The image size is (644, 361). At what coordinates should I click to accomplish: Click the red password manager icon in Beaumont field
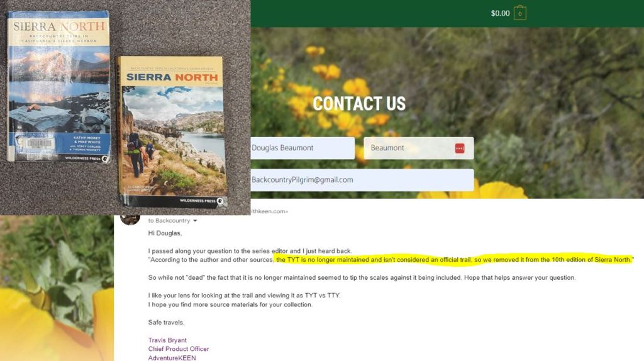tap(460, 148)
